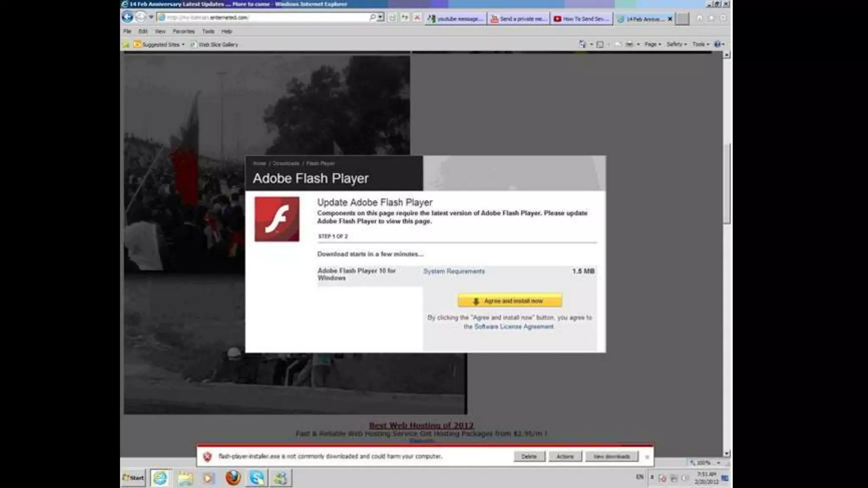Image resolution: width=868 pixels, height=488 pixels.
Task: Click the browser Back arrow button
Action: point(127,17)
